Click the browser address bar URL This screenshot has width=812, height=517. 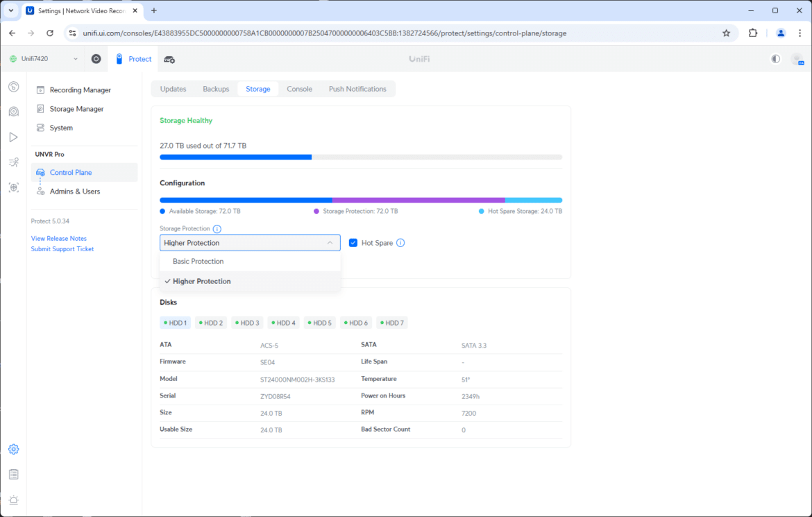[x=325, y=33]
